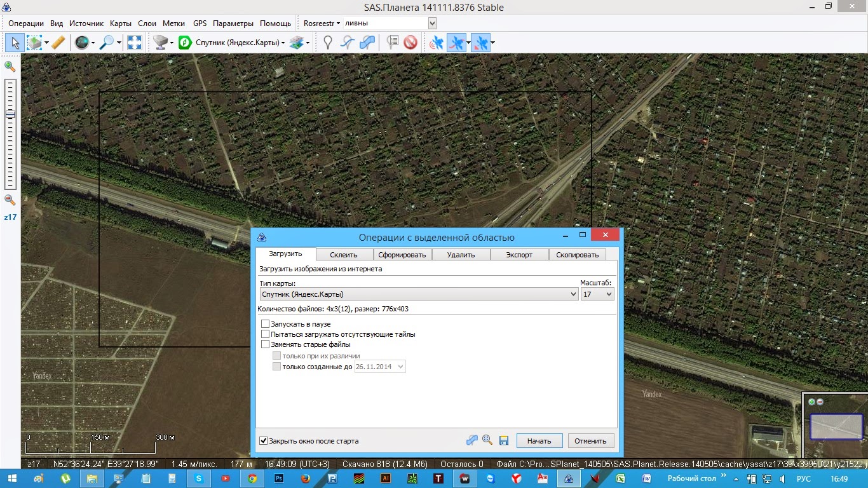868x488 pixels.
Task: Click the green plus button on minimap
Action: click(811, 402)
